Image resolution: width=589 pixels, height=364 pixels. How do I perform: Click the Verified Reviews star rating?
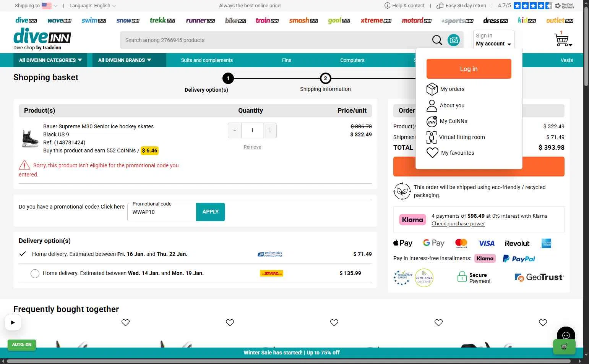(533, 6)
